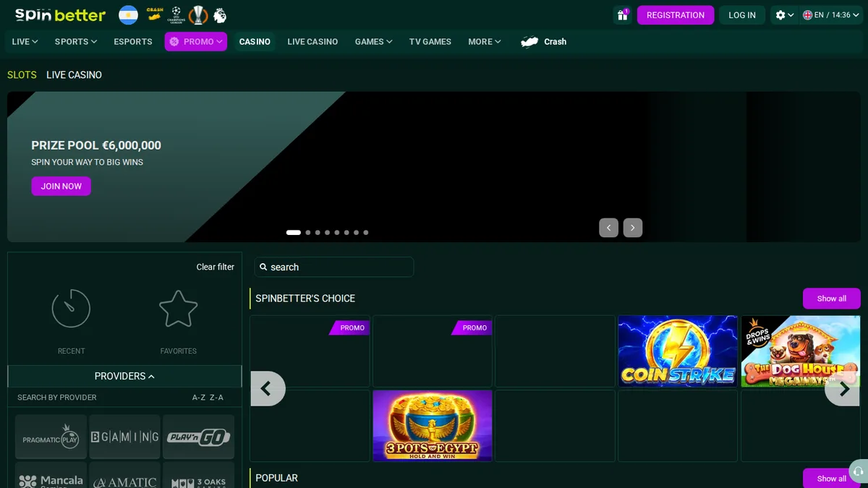Open the Coin Strike game
This screenshot has width=868, height=488.
(678, 351)
